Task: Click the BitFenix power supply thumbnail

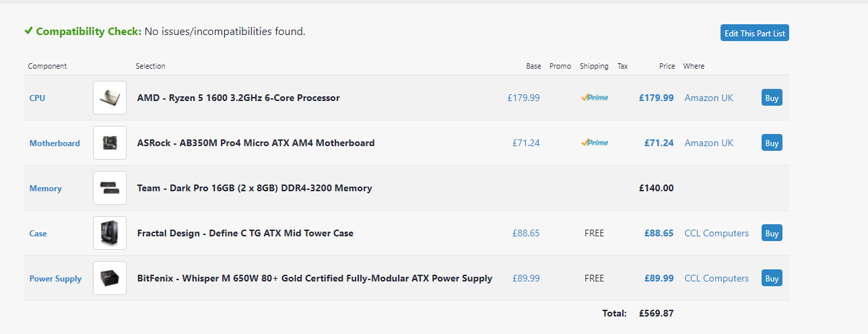Action: tap(110, 278)
